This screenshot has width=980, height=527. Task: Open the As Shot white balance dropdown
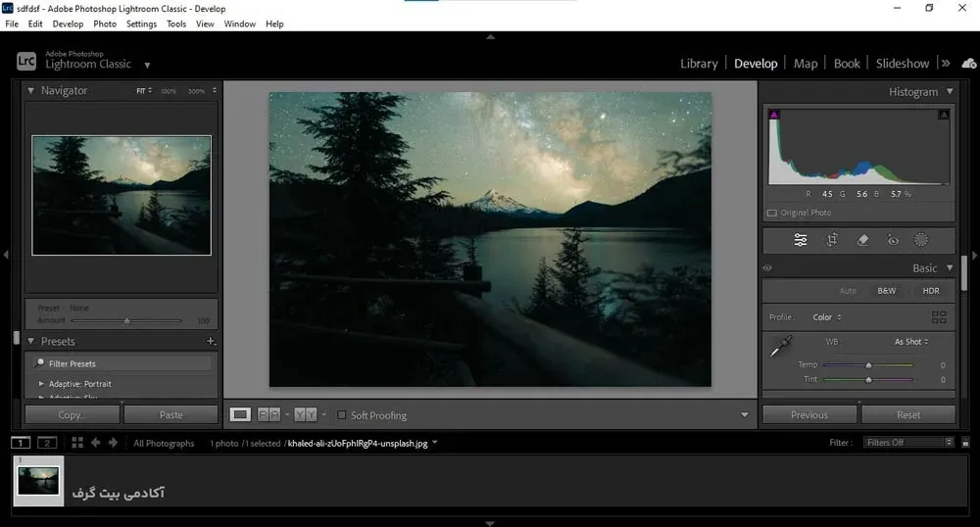[x=911, y=342]
